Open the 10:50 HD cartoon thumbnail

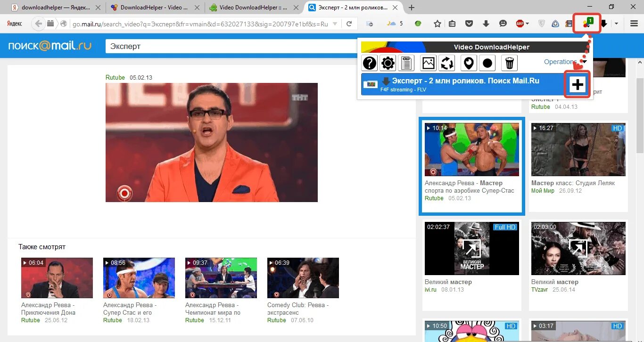(472, 332)
